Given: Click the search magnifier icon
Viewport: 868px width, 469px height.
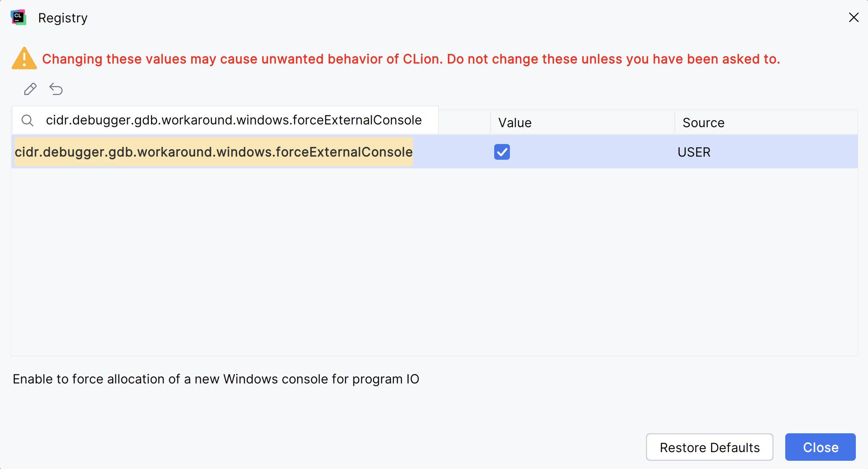Looking at the screenshot, I should click(x=27, y=120).
